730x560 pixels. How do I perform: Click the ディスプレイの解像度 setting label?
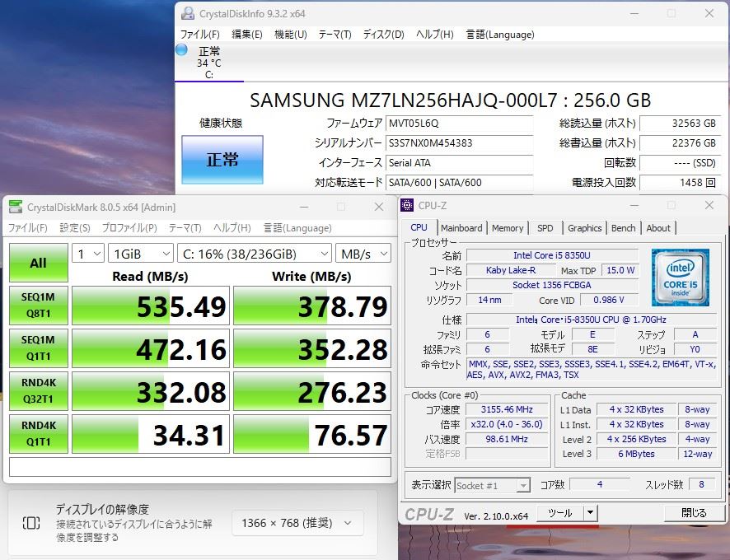102,509
